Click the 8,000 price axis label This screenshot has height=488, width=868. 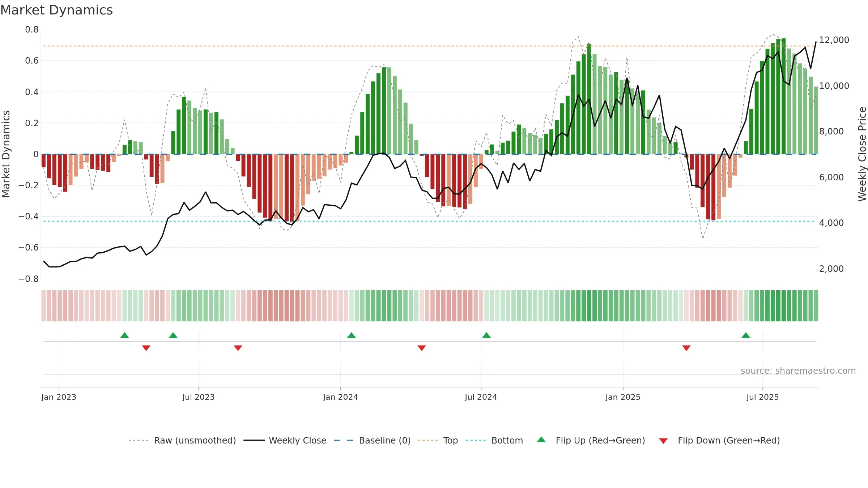coord(831,131)
